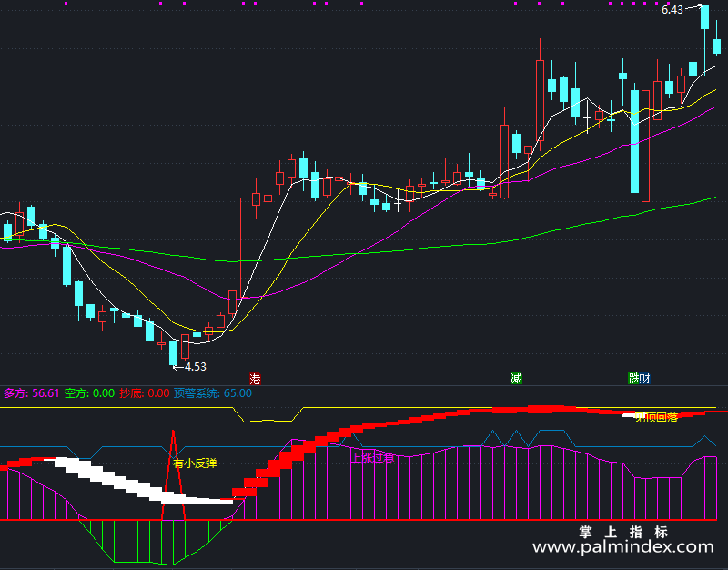Select the 多方: 56.61 indicator readout
728x570 pixels.
pyautogui.click(x=32, y=393)
